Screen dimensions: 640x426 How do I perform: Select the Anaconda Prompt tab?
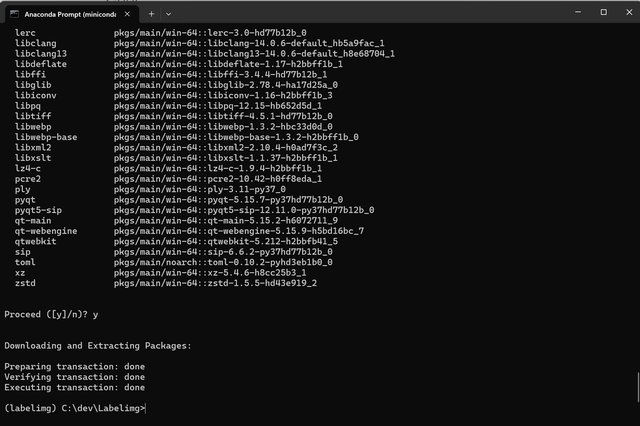[x=71, y=14]
